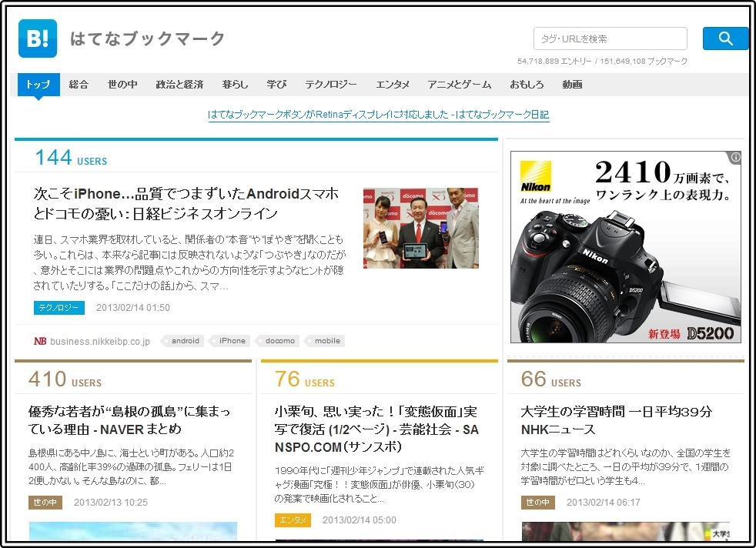Select the トップ tab
756x548 pixels.
(x=38, y=85)
